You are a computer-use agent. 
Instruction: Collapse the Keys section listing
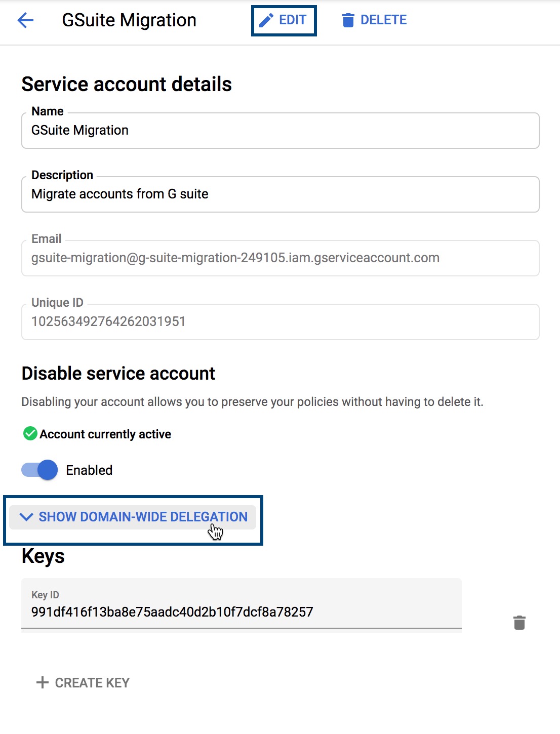(x=43, y=556)
